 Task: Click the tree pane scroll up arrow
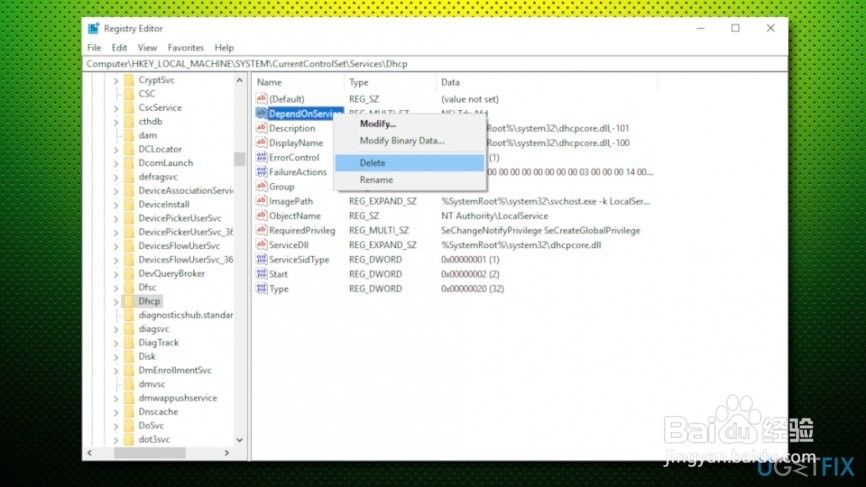[x=240, y=81]
